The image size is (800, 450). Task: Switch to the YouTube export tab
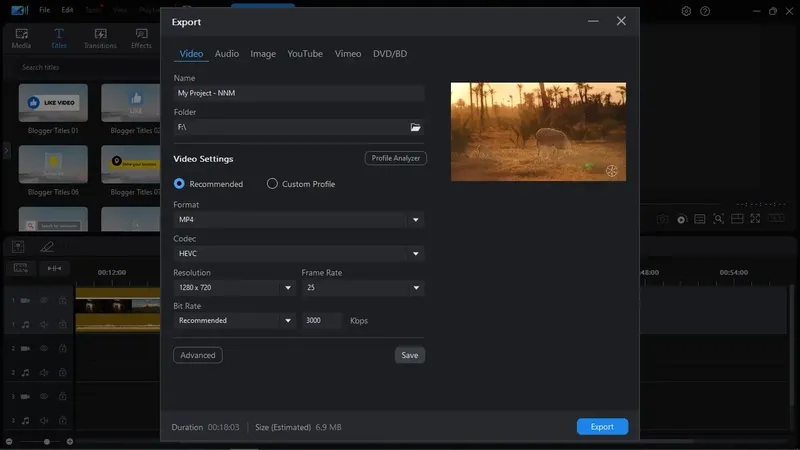click(x=305, y=54)
